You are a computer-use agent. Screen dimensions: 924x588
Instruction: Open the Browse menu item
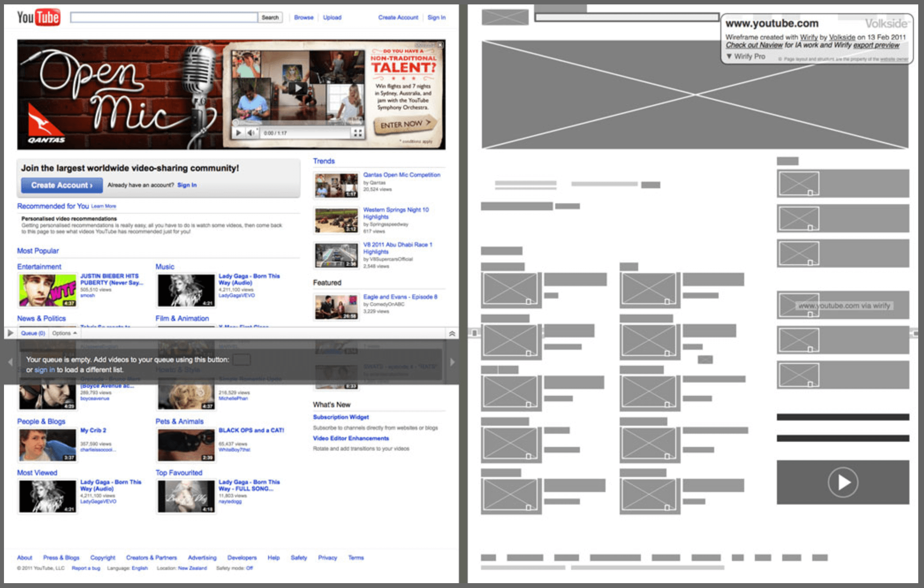[x=303, y=17]
